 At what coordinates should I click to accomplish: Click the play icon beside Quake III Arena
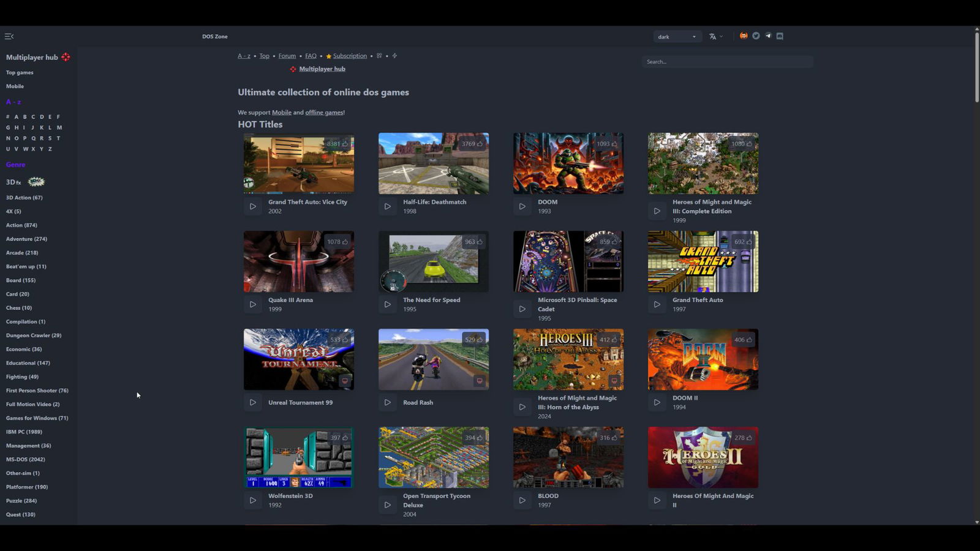[x=252, y=304]
